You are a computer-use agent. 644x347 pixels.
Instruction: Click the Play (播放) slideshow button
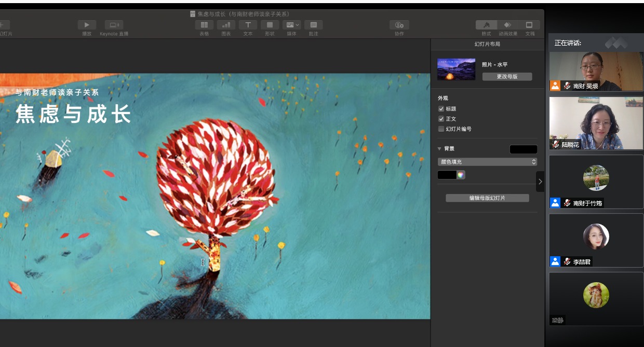tap(87, 25)
